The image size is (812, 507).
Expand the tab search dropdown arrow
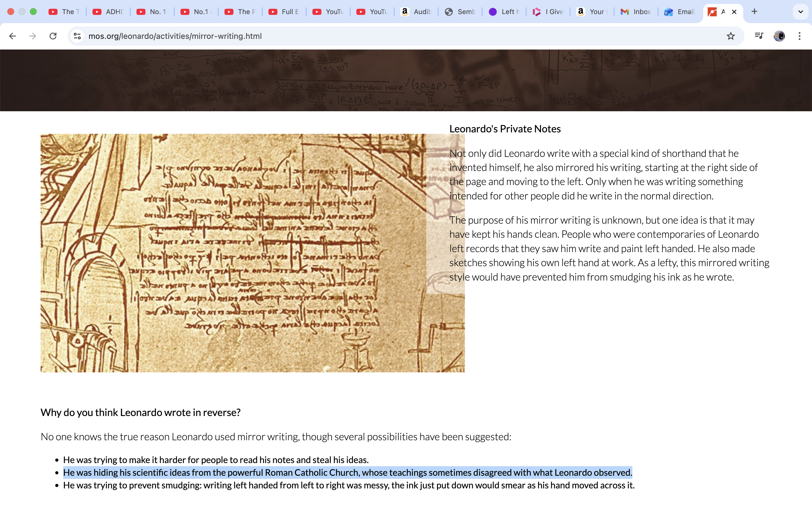[x=800, y=12]
